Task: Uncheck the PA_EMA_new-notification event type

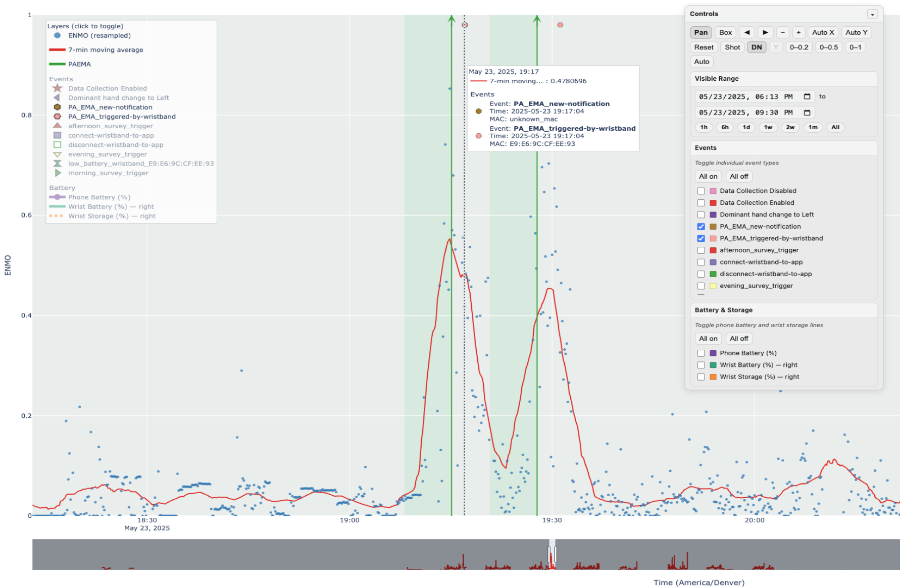Action: coord(701,227)
